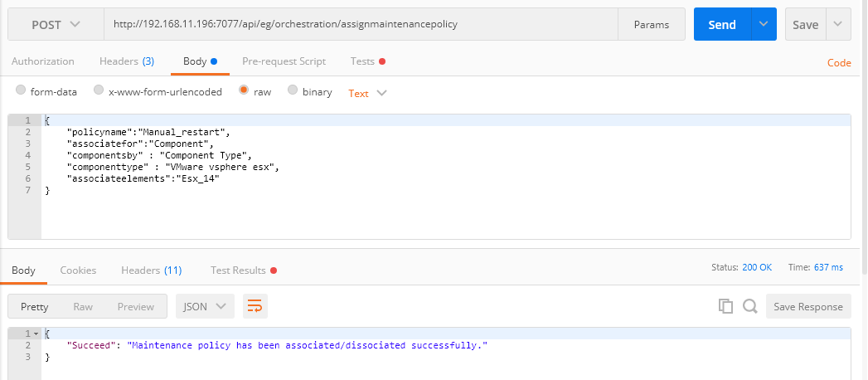Open the response Cookies tab
Image resolution: width=868 pixels, height=380 pixels.
click(78, 270)
